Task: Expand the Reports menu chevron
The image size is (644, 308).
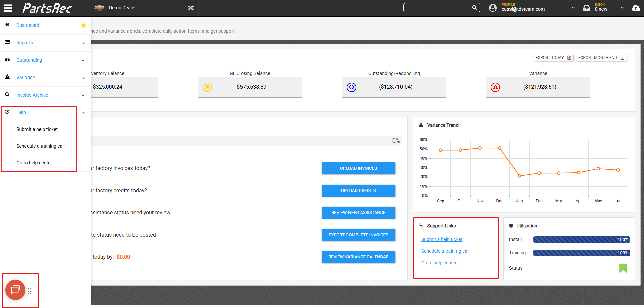Action: 83,43
